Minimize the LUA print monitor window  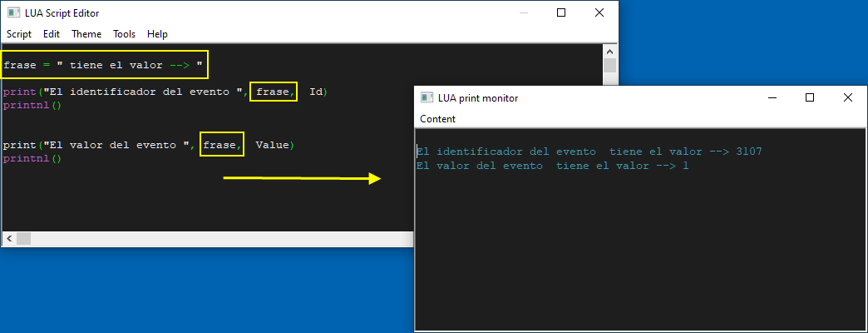pyautogui.click(x=772, y=97)
